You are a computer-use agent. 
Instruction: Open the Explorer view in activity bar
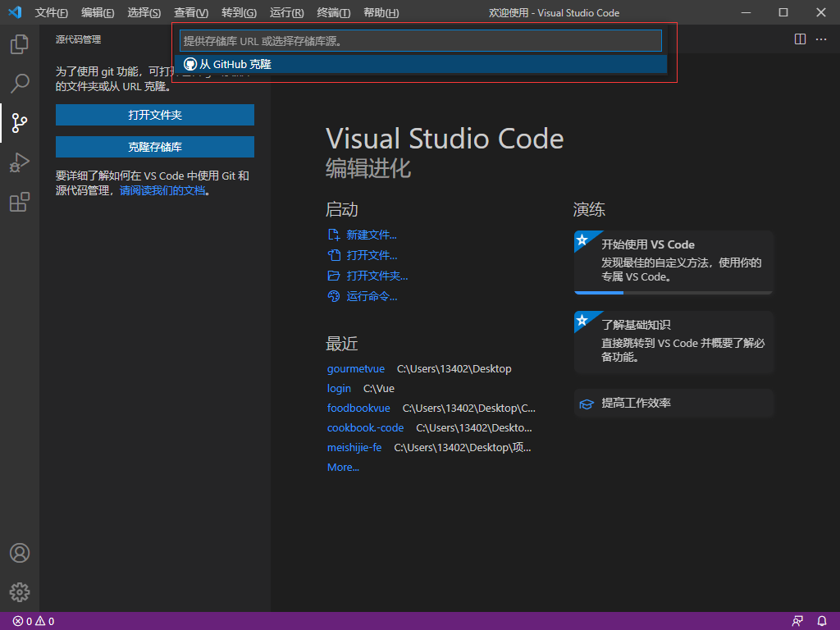click(20, 44)
